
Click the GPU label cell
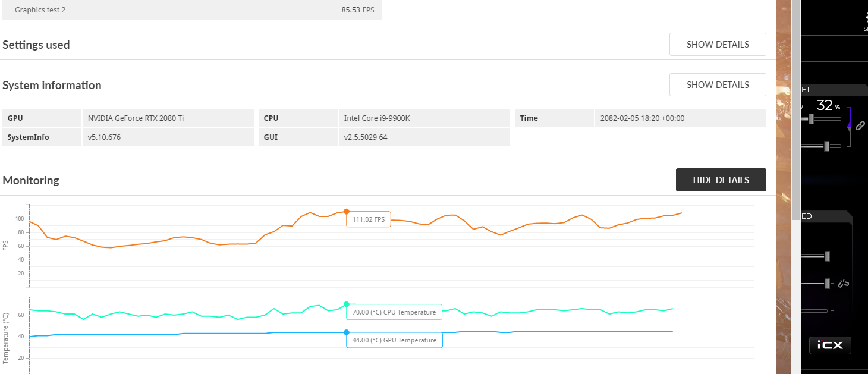click(42, 118)
